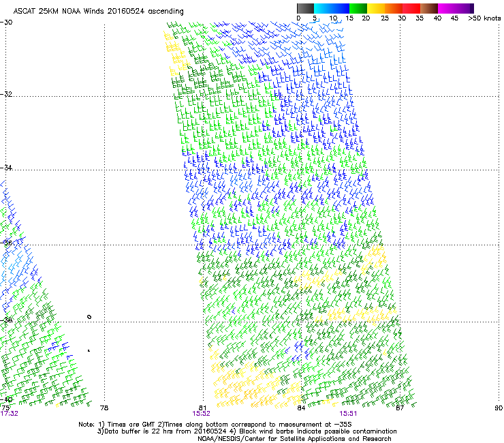Image resolution: width=504 pixels, height=443 pixels.
Task: Click the small island outline near 78E 38S
Action: point(89,317)
